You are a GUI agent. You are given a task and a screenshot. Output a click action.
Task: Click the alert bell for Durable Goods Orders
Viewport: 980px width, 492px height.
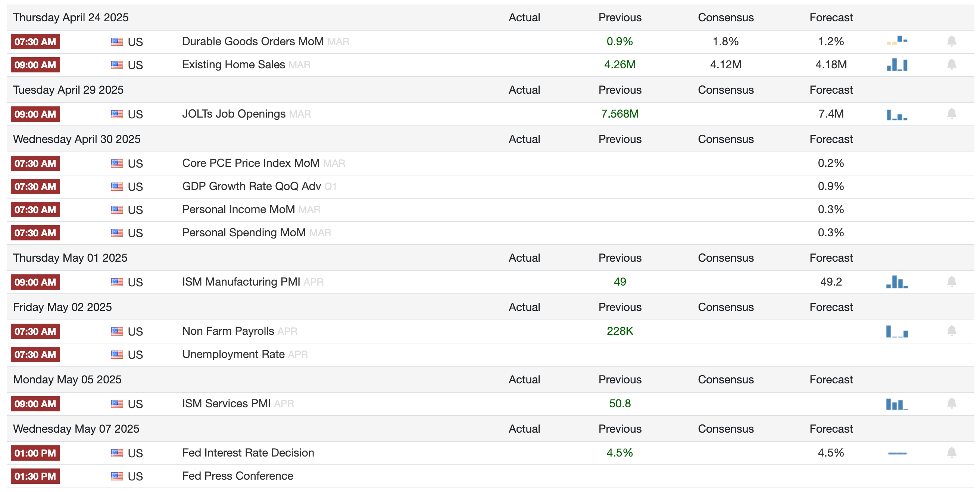[951, 41]
